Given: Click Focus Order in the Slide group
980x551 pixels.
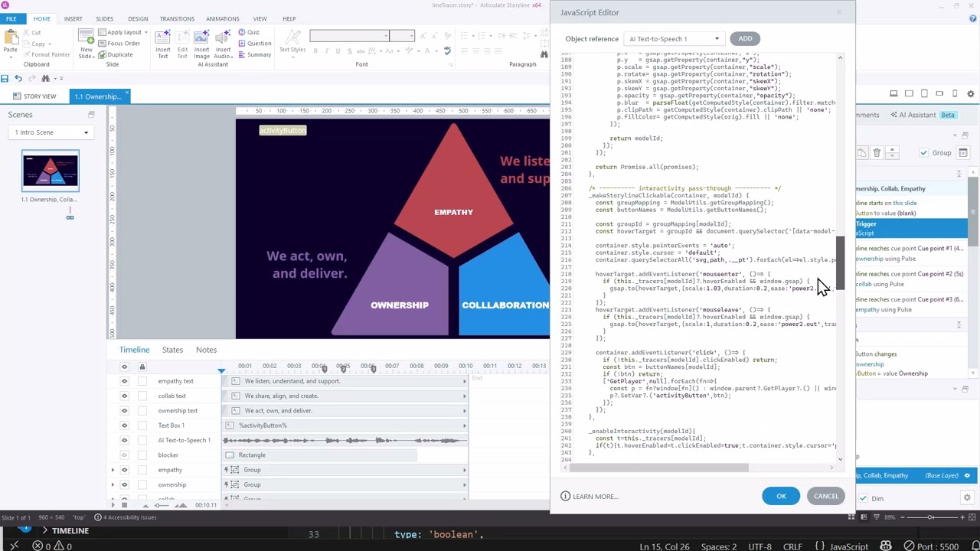Looking at the screenshot, I should click(x=119, y=44).
